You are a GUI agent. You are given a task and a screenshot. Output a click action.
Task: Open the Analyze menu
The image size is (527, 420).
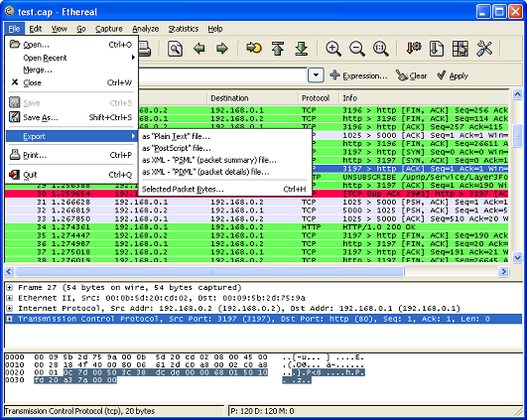145,29
